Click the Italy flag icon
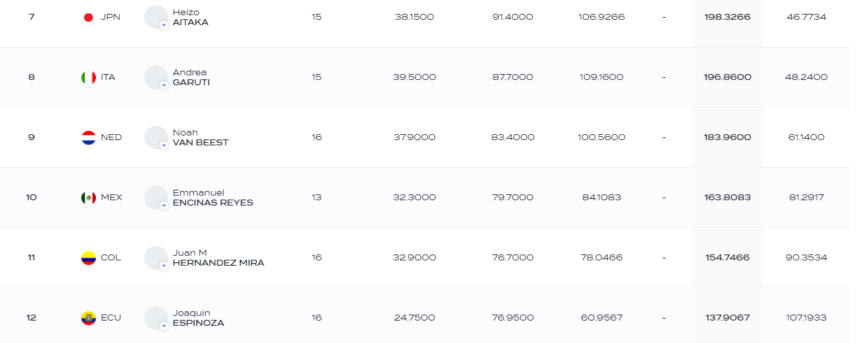This screenshot has height=343, width=868. click(x=88, y=77)
